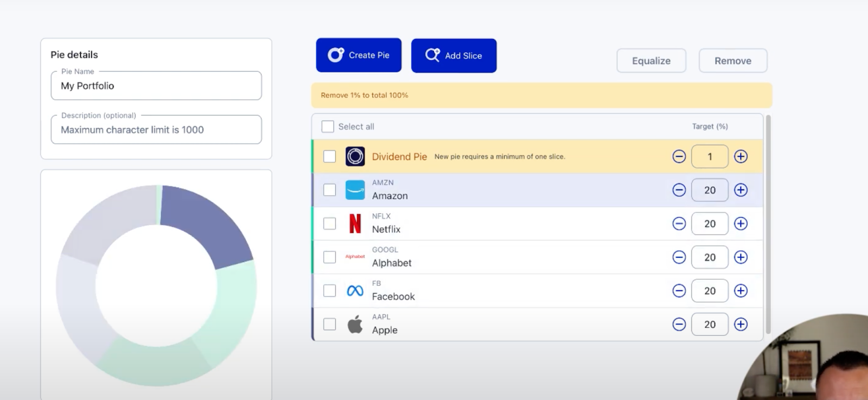Click the Alphabet logo icon
Viewport: 868px width, 400px height.
point(355,257)
